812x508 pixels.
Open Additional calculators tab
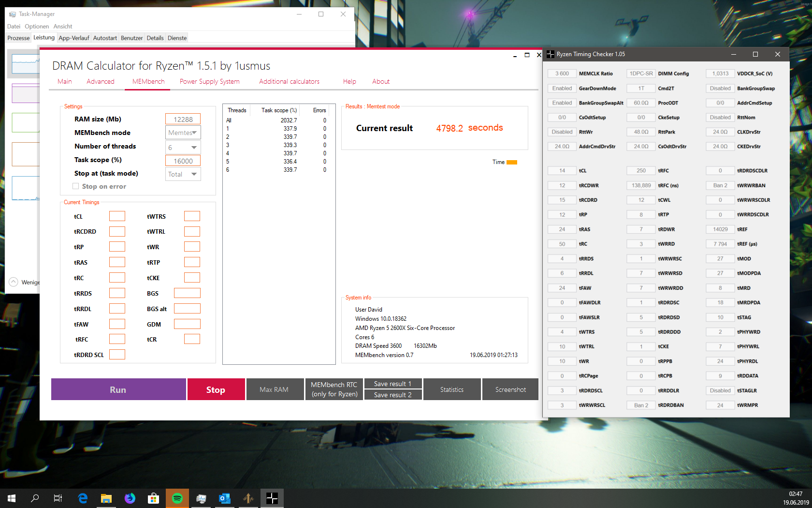[289, 82]
